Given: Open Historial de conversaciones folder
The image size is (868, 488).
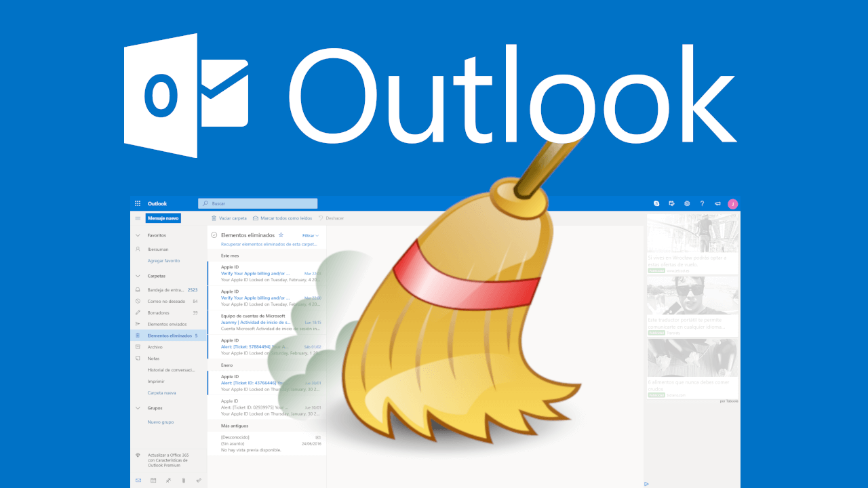Looking at the screenshot, I should coord(169,369).
